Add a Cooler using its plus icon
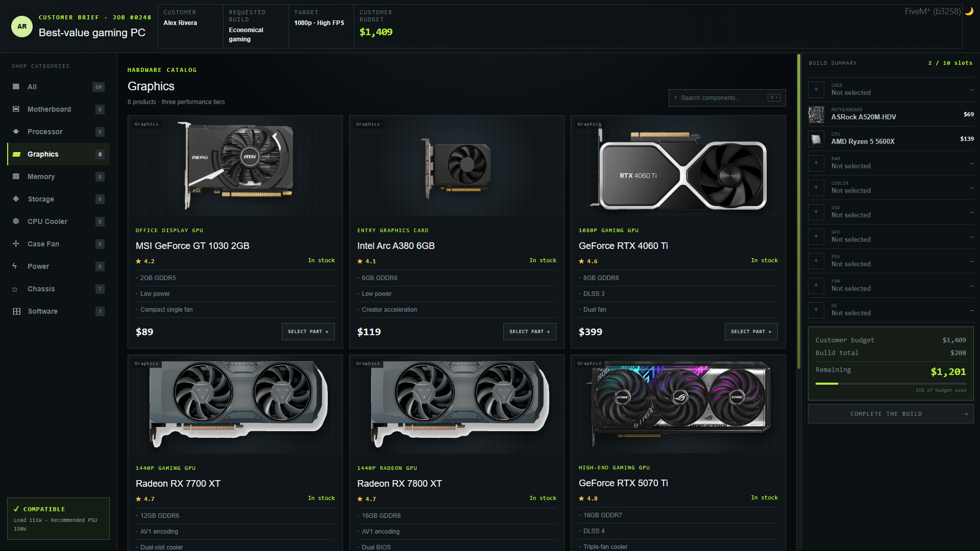 (816, 188)
